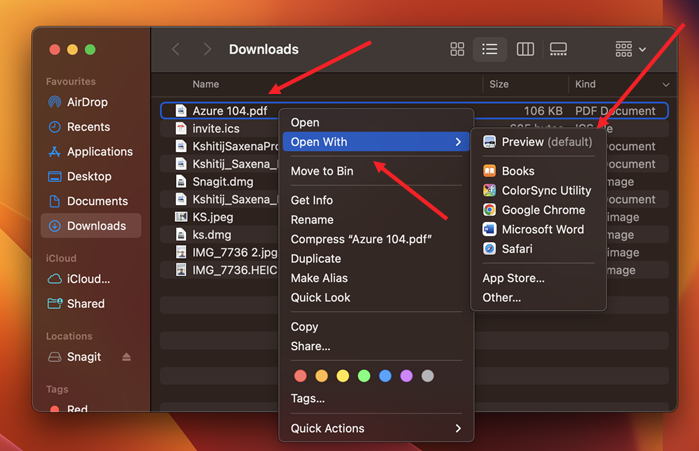Select the Azure 104.pdf file row
699x451 pixels.
pyautogui.click(x=414, y=111)
